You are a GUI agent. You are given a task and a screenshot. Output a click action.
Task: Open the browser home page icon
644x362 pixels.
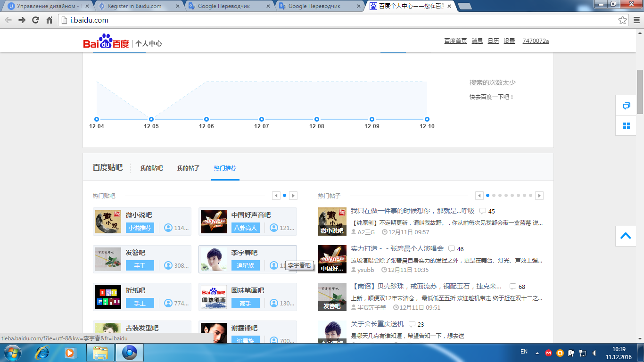click(x=49, y=20)
